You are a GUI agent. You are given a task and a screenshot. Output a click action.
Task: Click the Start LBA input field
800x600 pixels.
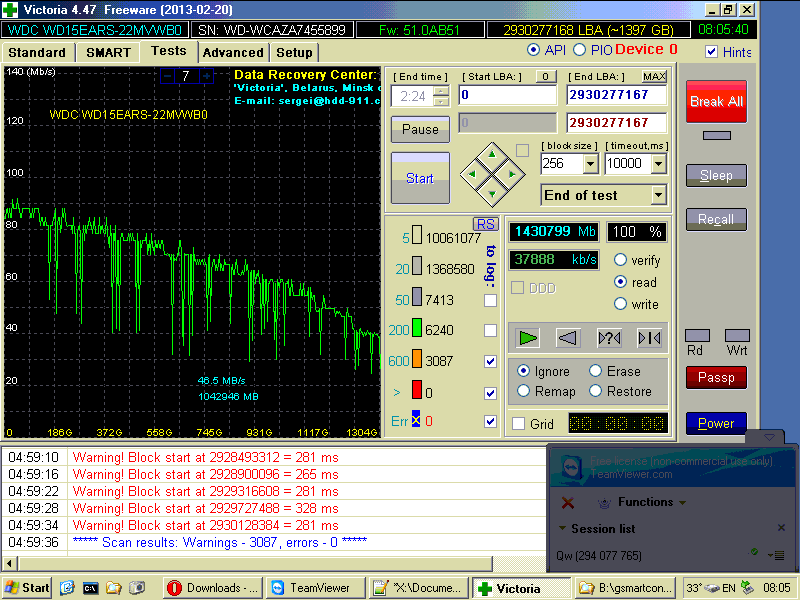click(x=508, y=95)
